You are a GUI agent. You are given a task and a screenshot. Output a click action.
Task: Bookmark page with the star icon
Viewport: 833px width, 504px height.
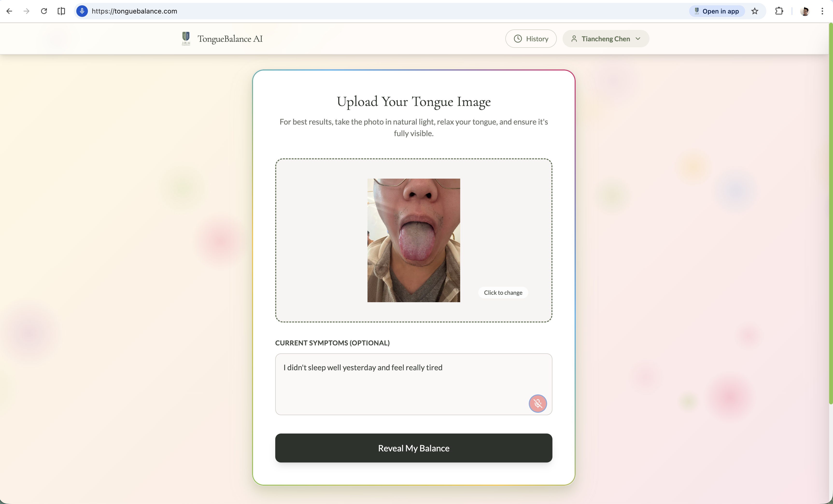pyautogui.click(x=755, y=11)
